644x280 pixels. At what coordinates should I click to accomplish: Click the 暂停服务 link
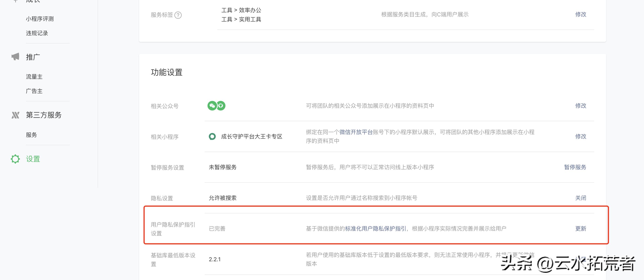pos(575,167)
